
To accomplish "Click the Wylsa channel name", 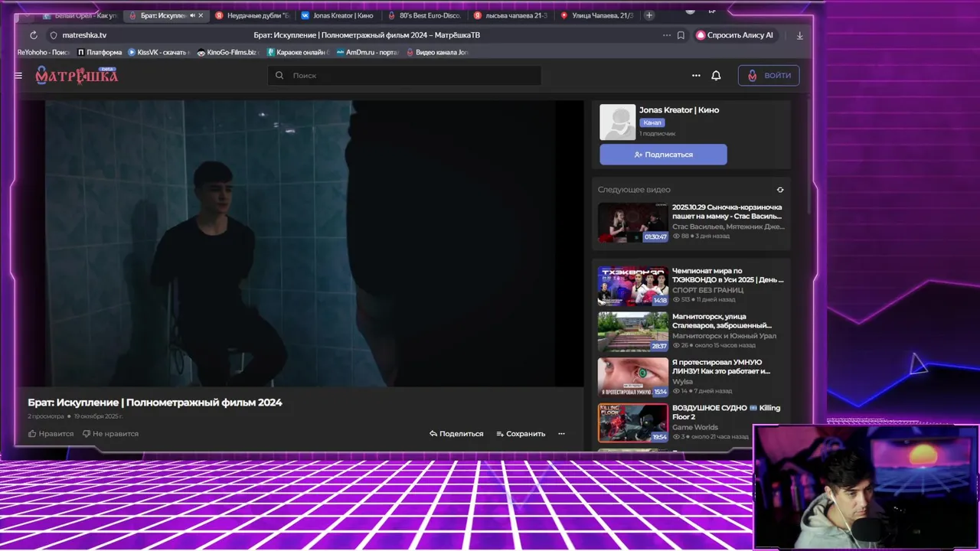I will [x=682, y=382].
